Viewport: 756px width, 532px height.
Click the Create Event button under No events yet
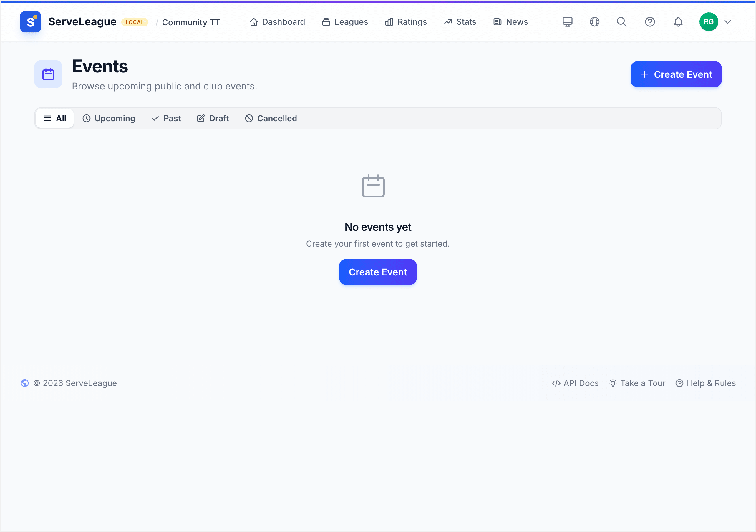(x=378, y=272)
